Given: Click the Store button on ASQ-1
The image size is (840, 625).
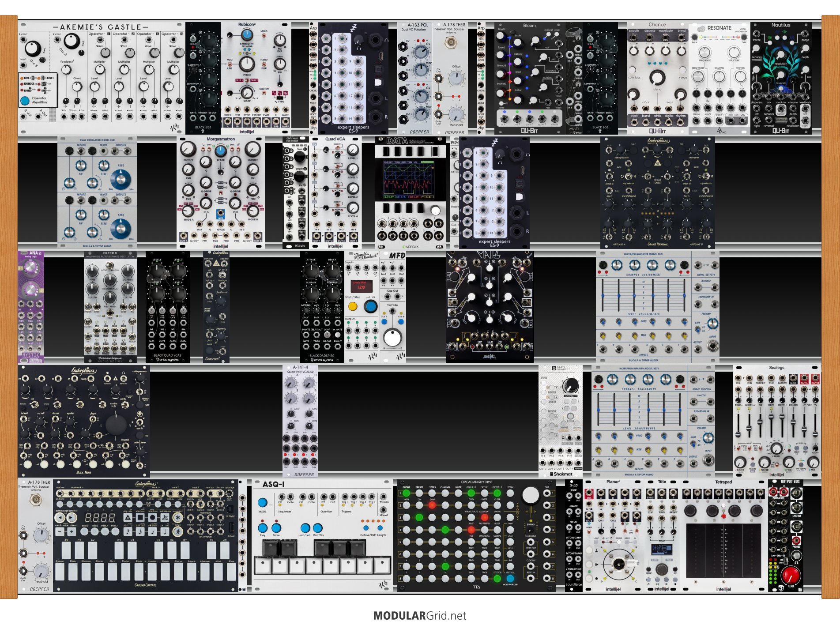Looking at the screenshot, I should coord(276,527).
